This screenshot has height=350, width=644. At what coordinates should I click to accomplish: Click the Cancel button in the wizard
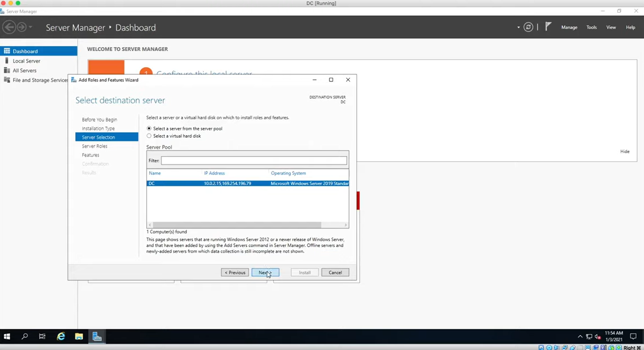[335, 273]
